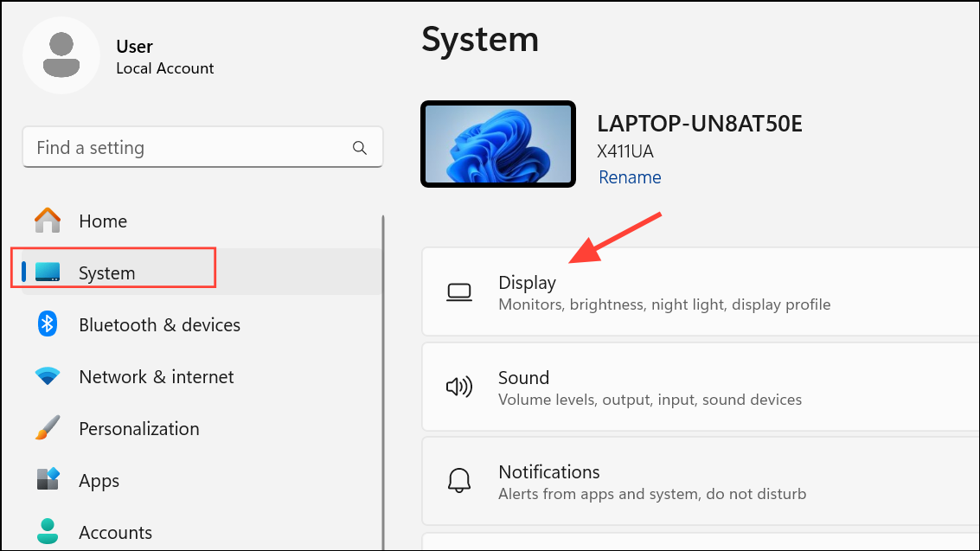Image resolution: width=980 pixels, height=551 pixels.
Task: Open the Home page
Action: [x=202, y=221]
